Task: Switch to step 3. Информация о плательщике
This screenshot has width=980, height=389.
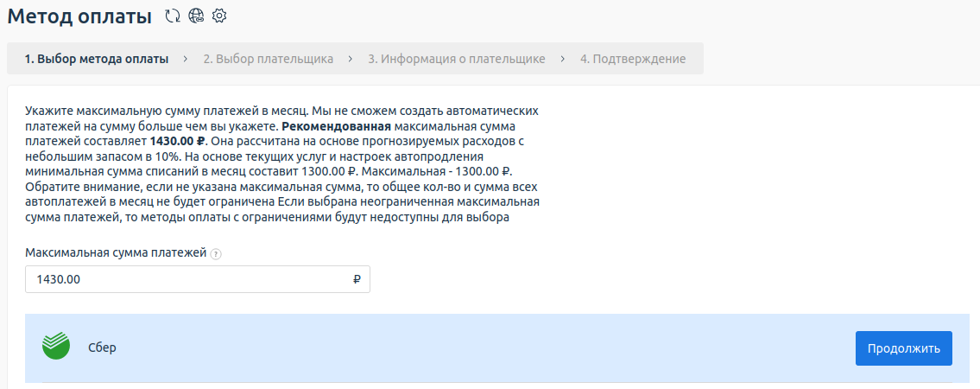Action: (x=456, y=59)
